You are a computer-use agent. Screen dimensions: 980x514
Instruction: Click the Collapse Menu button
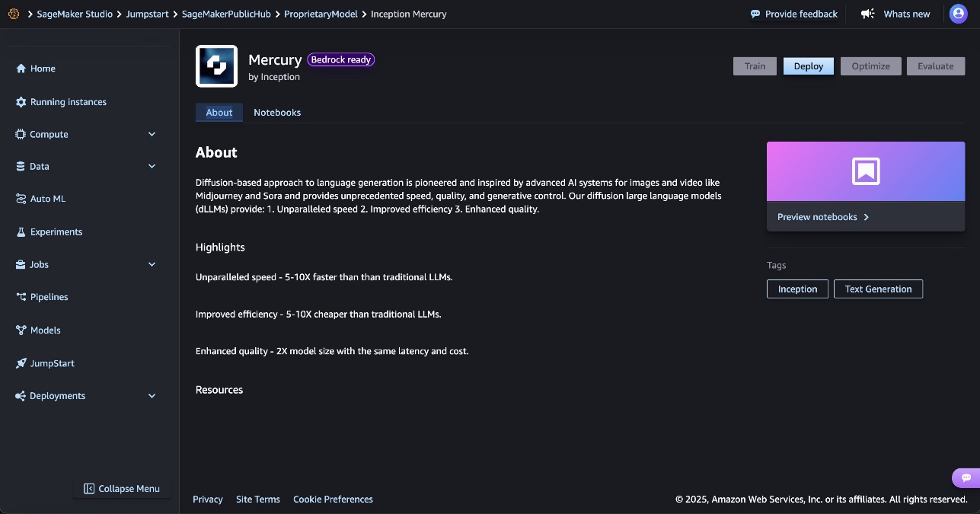[122, 489]
